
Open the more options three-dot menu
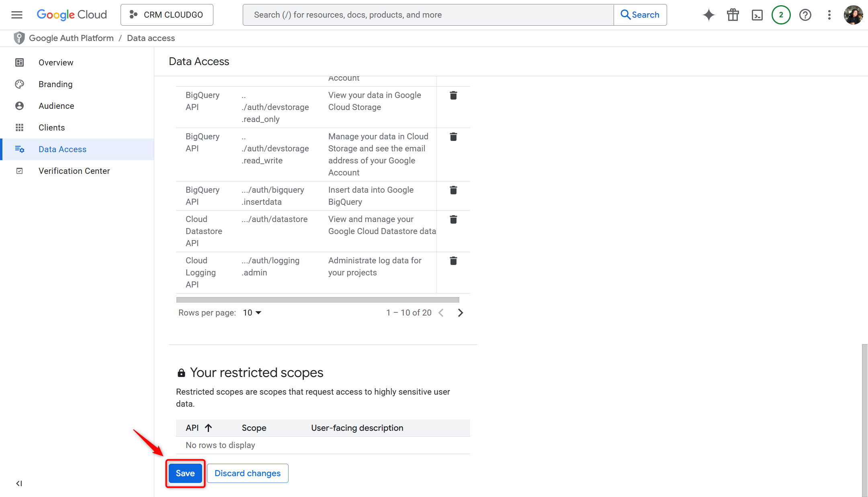829,14
